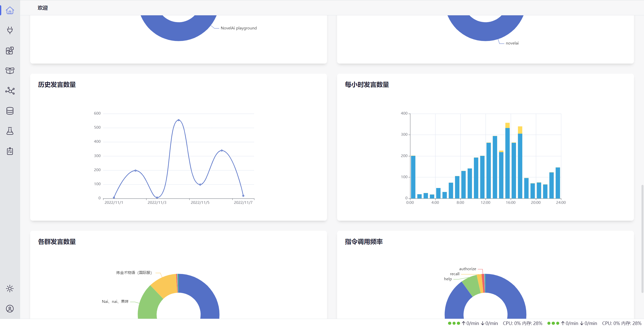Open the box dependencies icon
644x327 pixels.
pyautogui.click(x=10, y=71)
